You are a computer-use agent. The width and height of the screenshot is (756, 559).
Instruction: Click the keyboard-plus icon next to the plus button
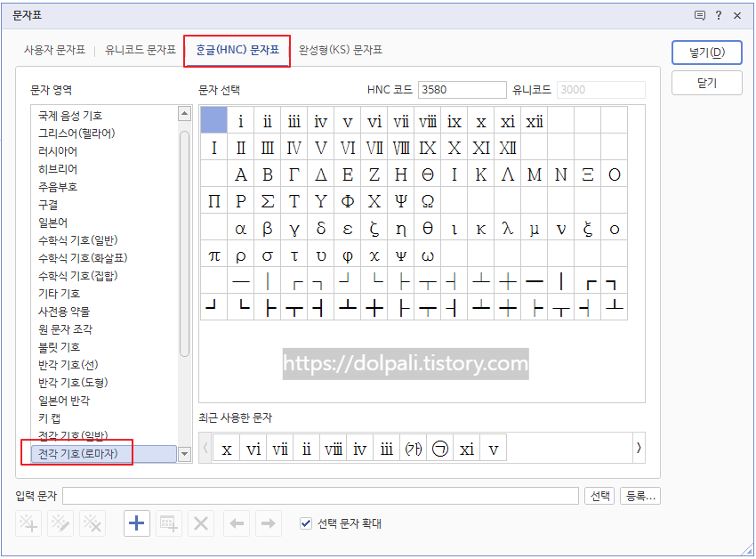168,523
